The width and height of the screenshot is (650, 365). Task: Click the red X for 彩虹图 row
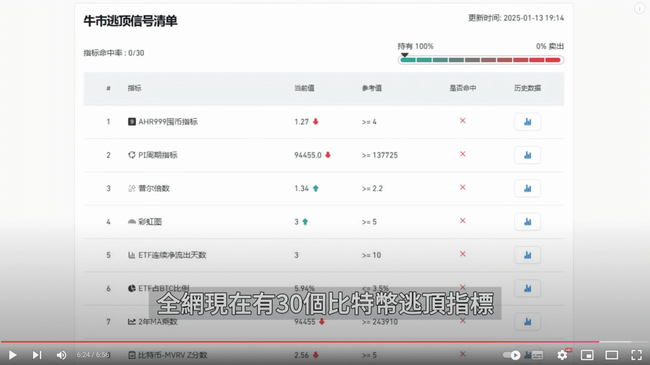[x=463, y=221]
